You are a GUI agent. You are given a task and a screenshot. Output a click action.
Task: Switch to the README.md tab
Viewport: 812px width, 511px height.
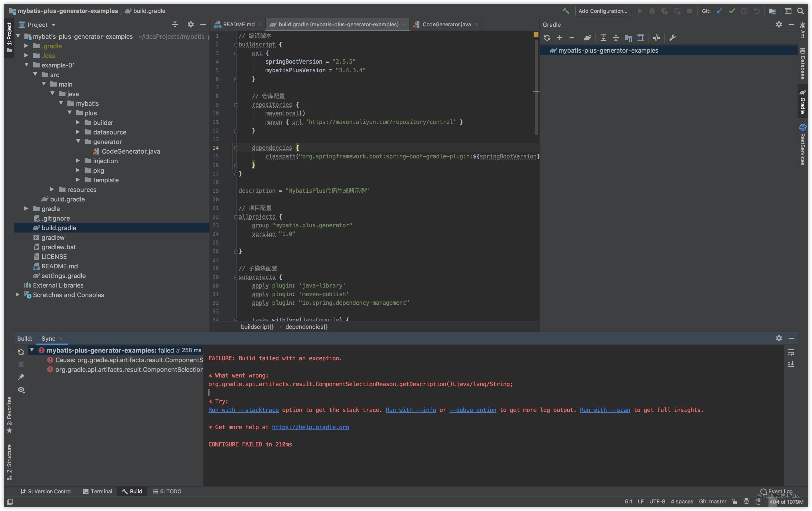point(238,24)
